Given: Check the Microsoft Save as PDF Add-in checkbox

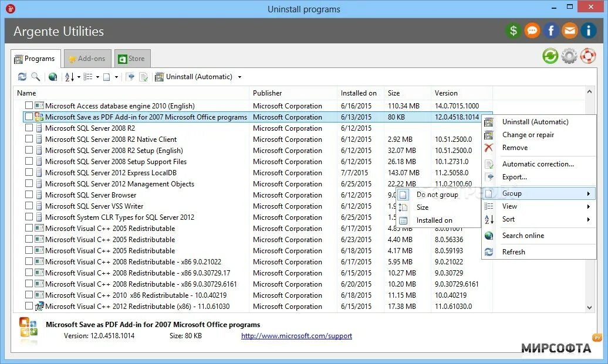Looking at the screenshot, I should click(x=29, y=116).
